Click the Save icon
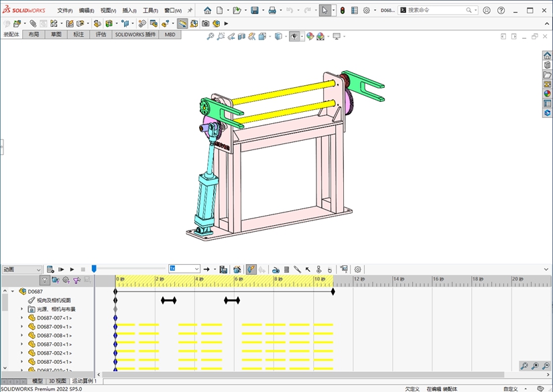553x392 pixels. coord(255,10)
